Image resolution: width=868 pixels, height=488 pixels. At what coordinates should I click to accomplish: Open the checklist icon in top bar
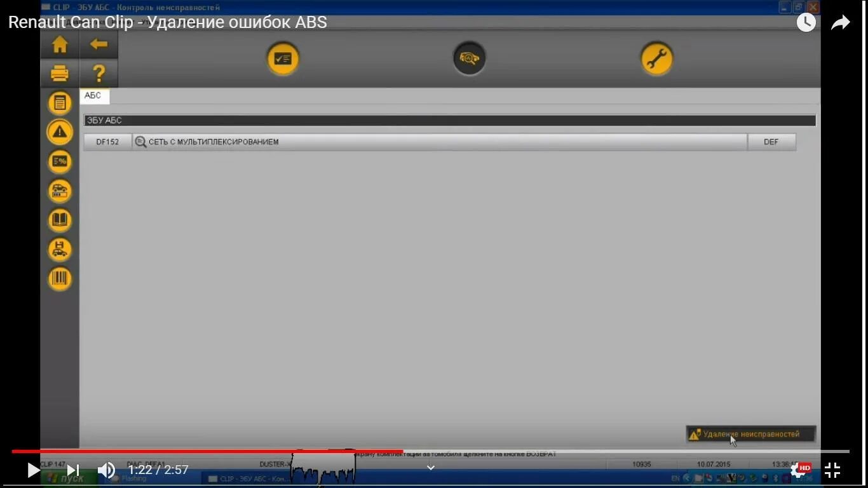click(283, 59)
